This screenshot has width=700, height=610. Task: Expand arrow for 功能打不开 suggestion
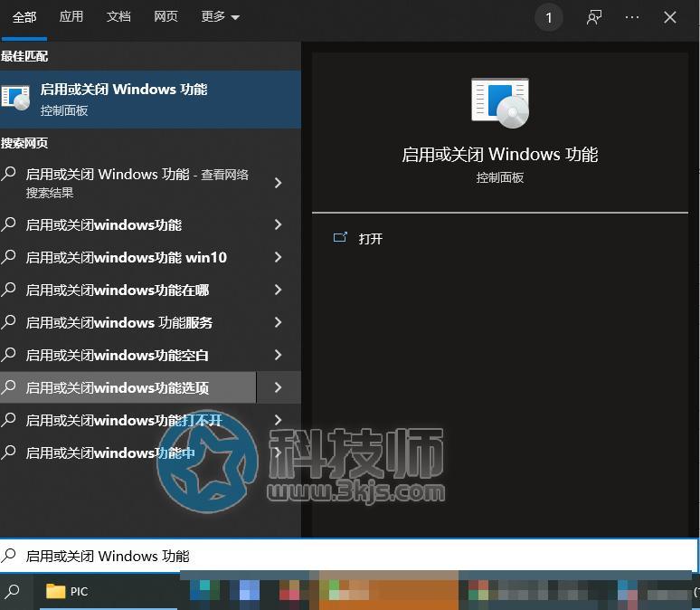point(279,420)
